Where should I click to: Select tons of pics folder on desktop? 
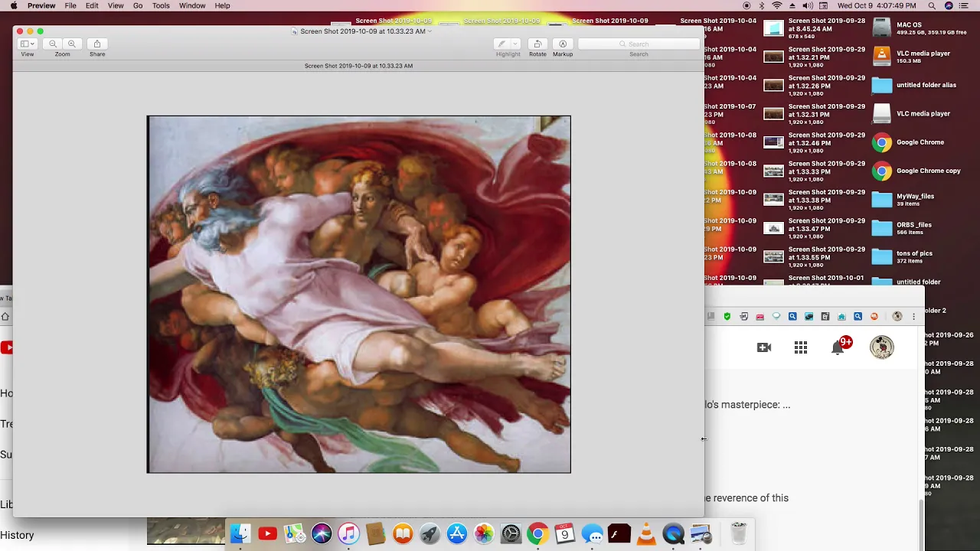(x=882, y=256)
